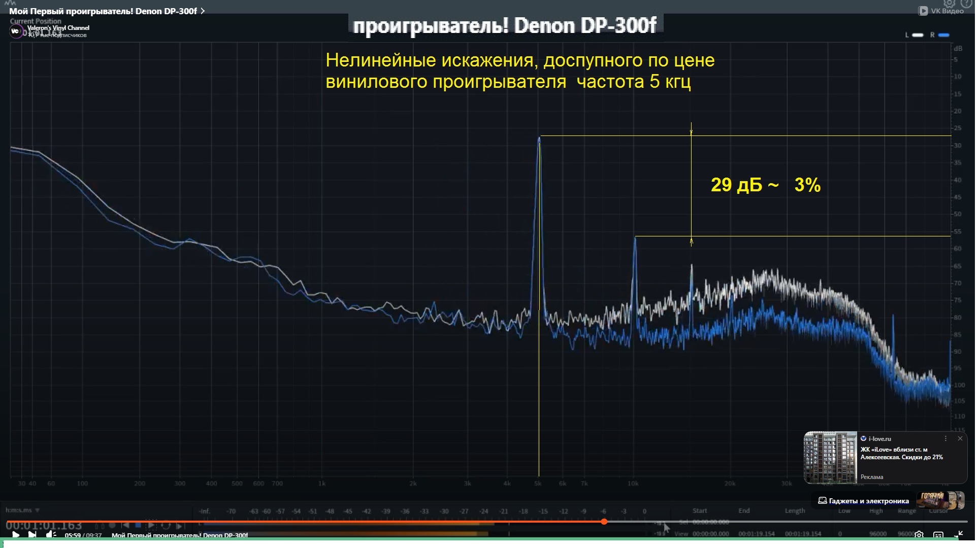Open Valeron's Vinyl Channel avatar

click(x=15, y=31)
